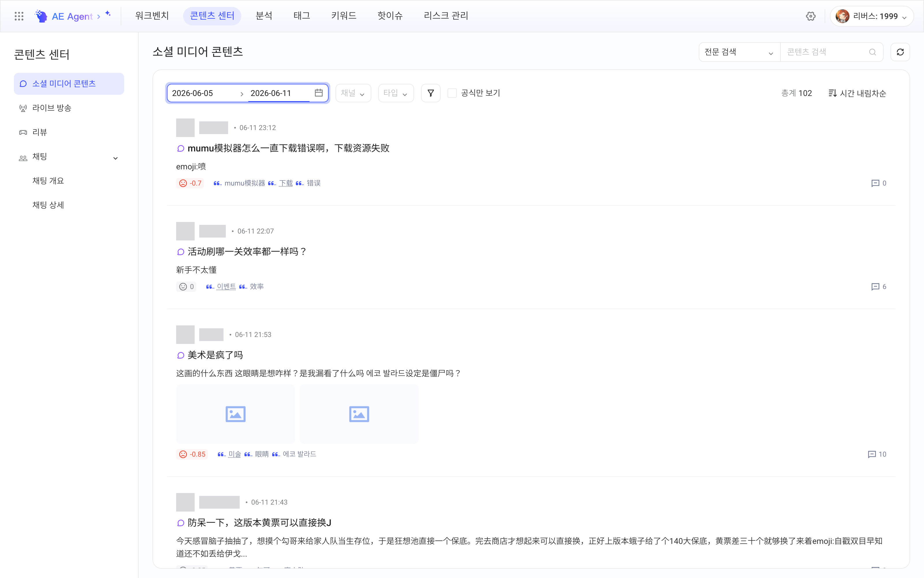The width and height of the screenshot is (924, 578).
Task: Switch to the 태그 tab
Action: pos(302,16)
